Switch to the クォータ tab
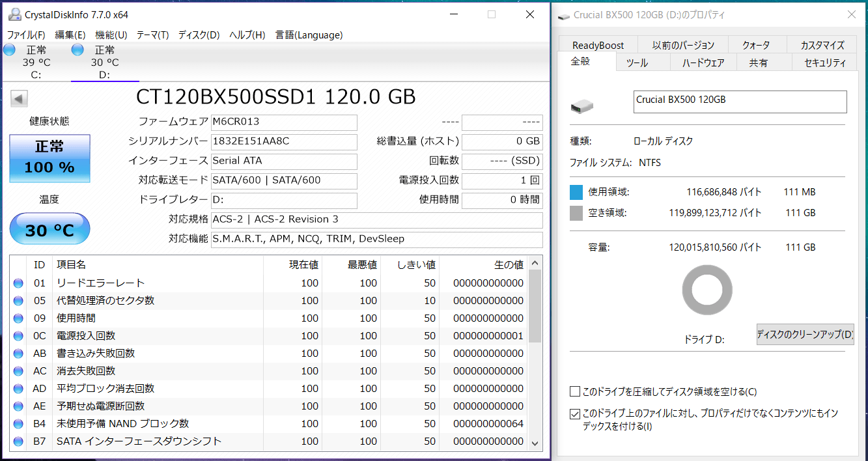The width and height of the screenshot is (868, 461). coord(756,45)
